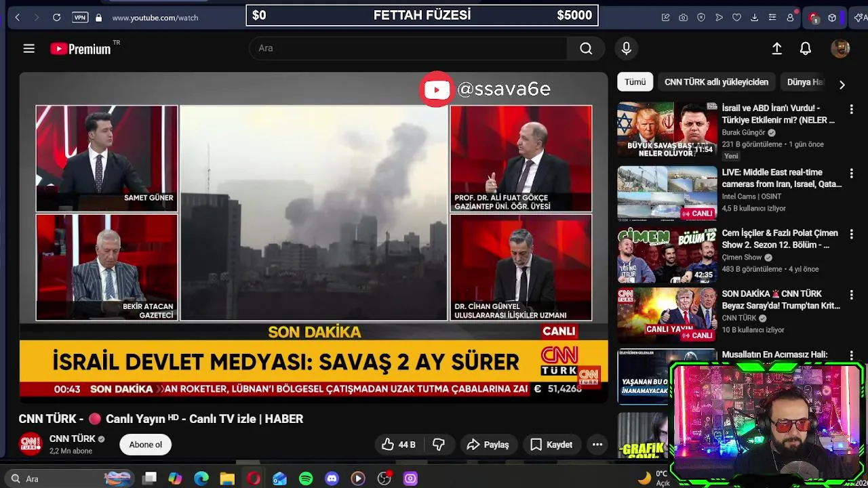Open YouTube notifications bell

coord(806,48)
